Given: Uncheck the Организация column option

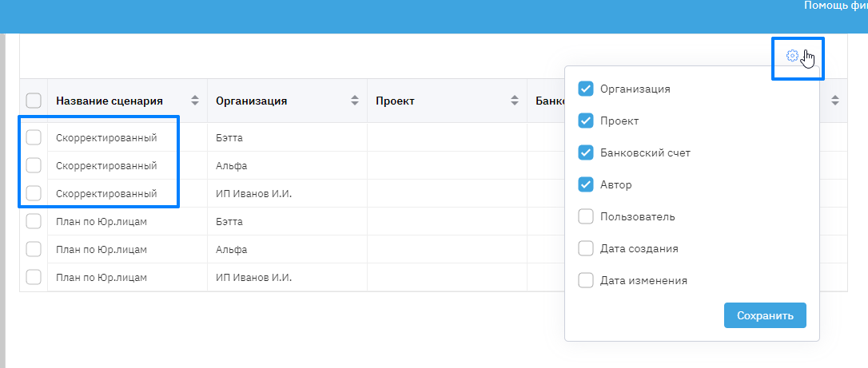Looking at the screenshot, I should pyautogui.click(x=586, y=89).
